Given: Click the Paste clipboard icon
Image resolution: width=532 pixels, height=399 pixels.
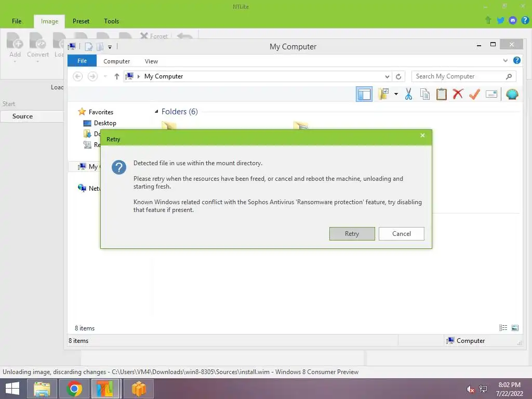Looking at the screenshot, I should click(442, 94).
